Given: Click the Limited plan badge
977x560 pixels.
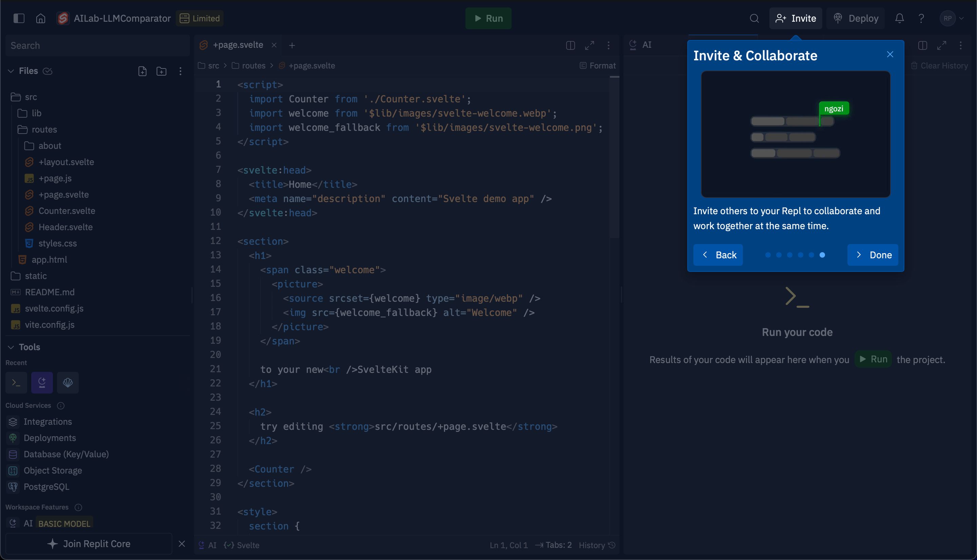Looking at the screenshot, I should [x=200, y=18].
